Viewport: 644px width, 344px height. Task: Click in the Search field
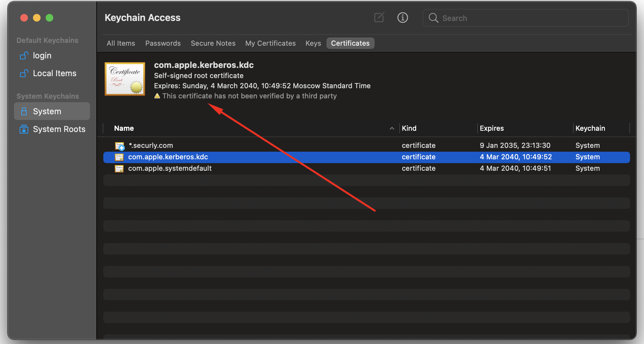(532, 18)
